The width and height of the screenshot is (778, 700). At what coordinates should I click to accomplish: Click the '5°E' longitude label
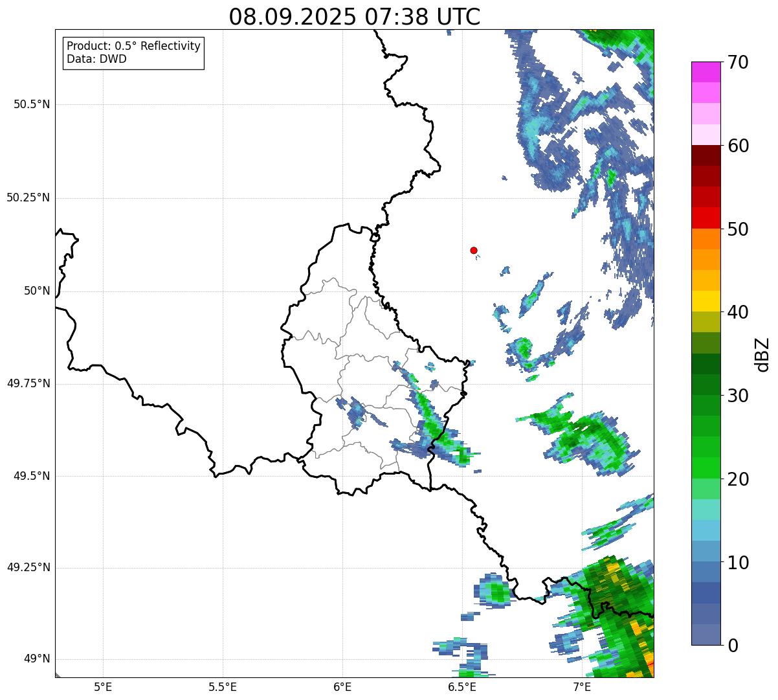coord(103,686)
